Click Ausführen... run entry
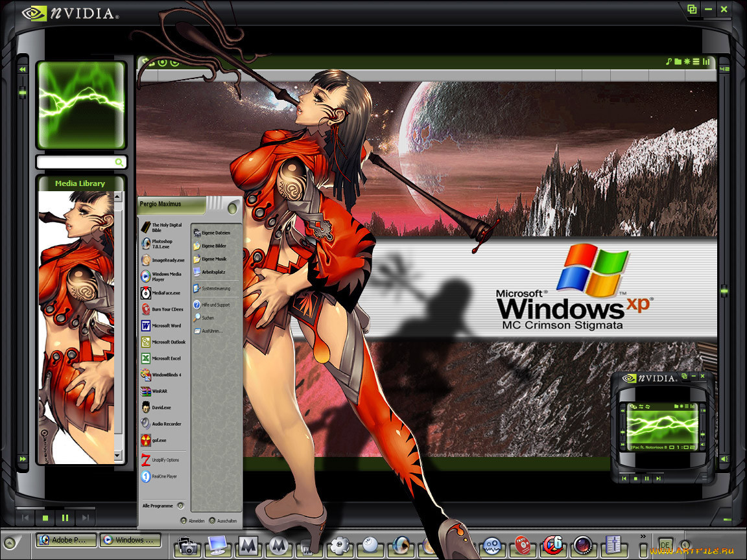The width and height of the screenshot is (747, 560). pos(208,331)
